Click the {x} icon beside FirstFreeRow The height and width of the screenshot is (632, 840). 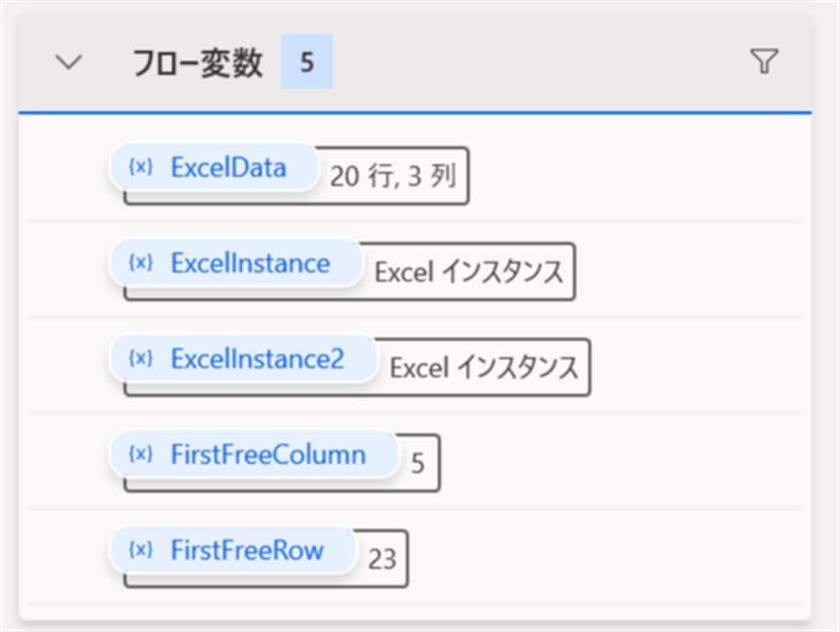click(x=139, y=549)
